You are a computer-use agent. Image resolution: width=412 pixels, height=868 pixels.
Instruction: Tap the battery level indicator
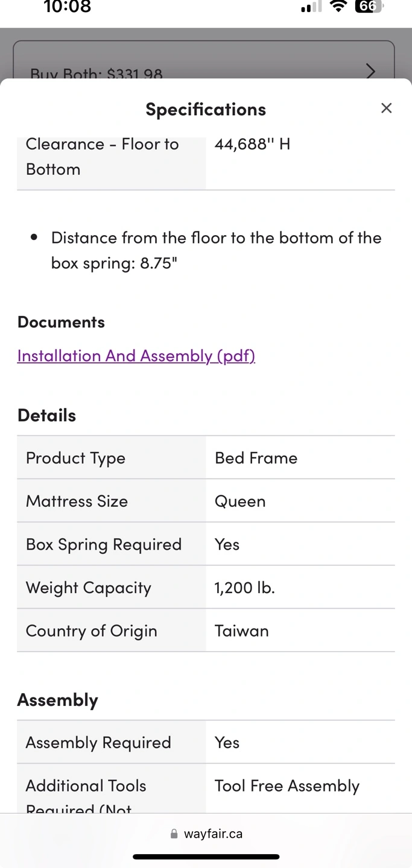pyautogui.click(x=369, y=7)
